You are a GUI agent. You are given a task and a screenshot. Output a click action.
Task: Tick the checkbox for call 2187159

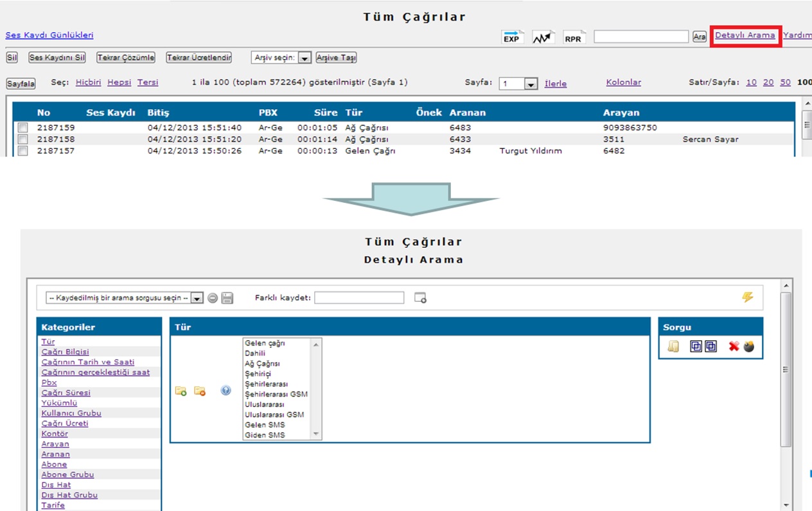tap(23, 128)
